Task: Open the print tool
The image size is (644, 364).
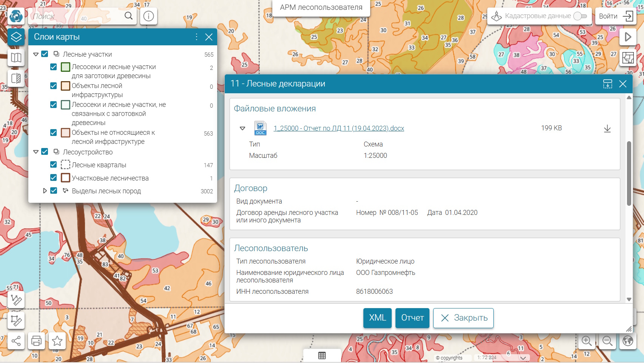Action: (x=37, y=341)
